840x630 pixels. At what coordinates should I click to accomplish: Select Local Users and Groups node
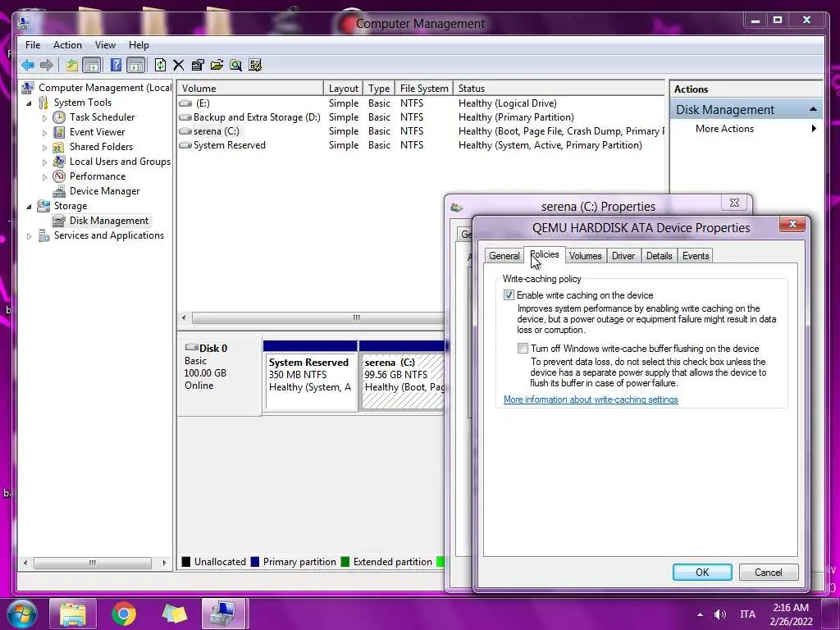pos(120,162)
